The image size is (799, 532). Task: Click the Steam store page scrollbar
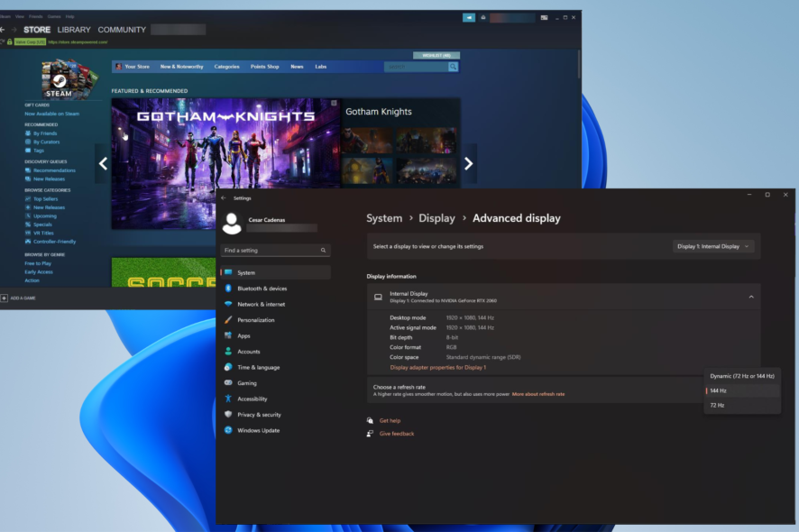579,64
